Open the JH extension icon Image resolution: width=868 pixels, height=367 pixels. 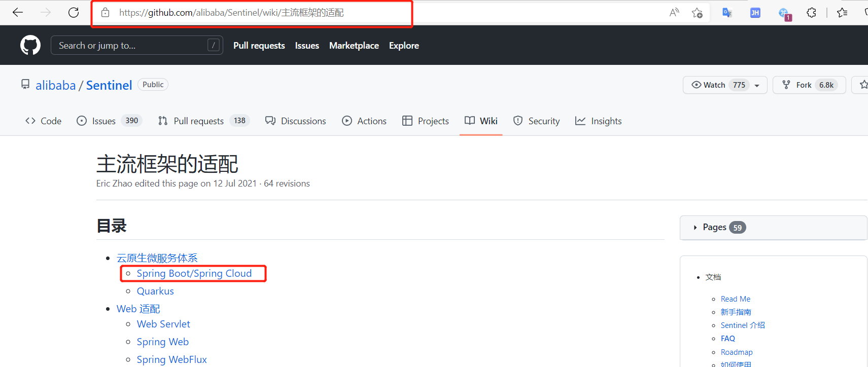point(755,13)
